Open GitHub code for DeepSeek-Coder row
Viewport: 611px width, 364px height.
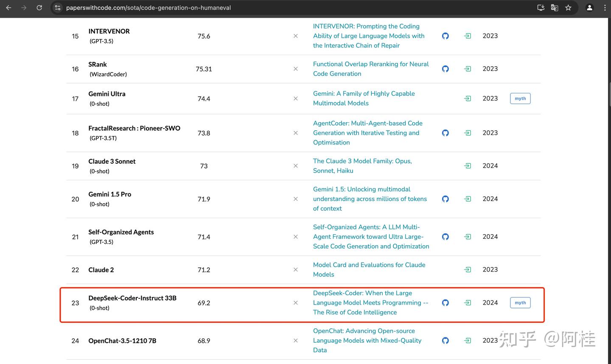coord(445,303)
